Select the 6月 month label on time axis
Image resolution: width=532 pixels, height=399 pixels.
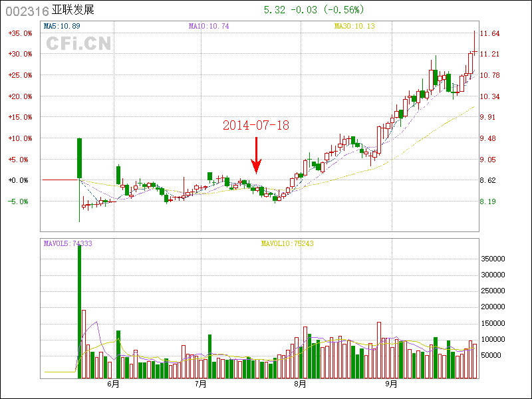coord(114,384)
